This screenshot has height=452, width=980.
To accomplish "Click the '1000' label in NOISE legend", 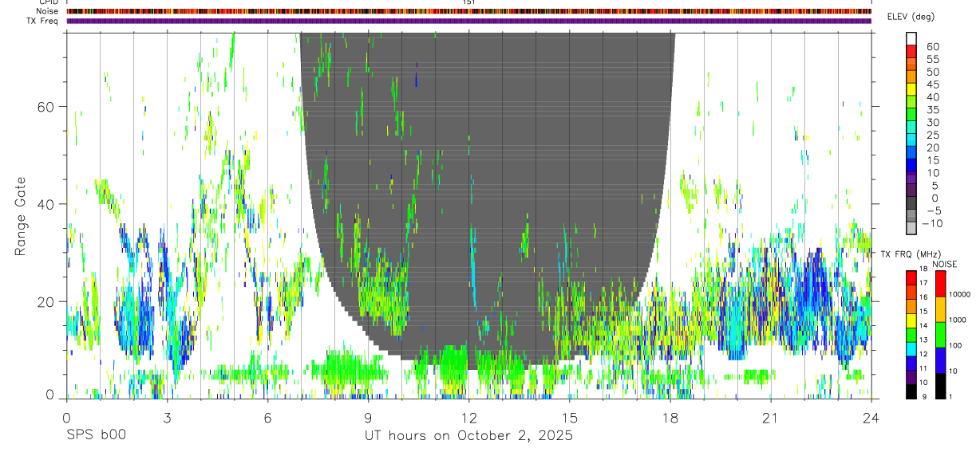I will coord(958,320).
